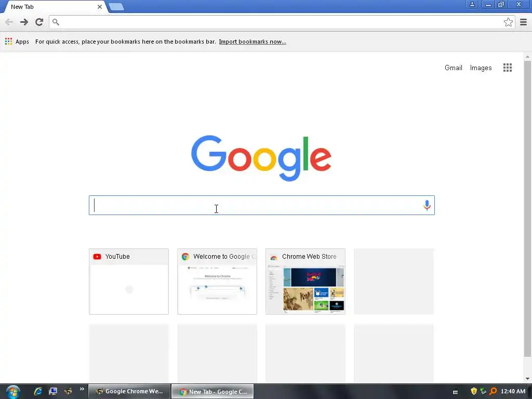Screen dimensions: 532x399
Task: Click the network tray icon
Action: pyautogui.click(x=483, y=391)
